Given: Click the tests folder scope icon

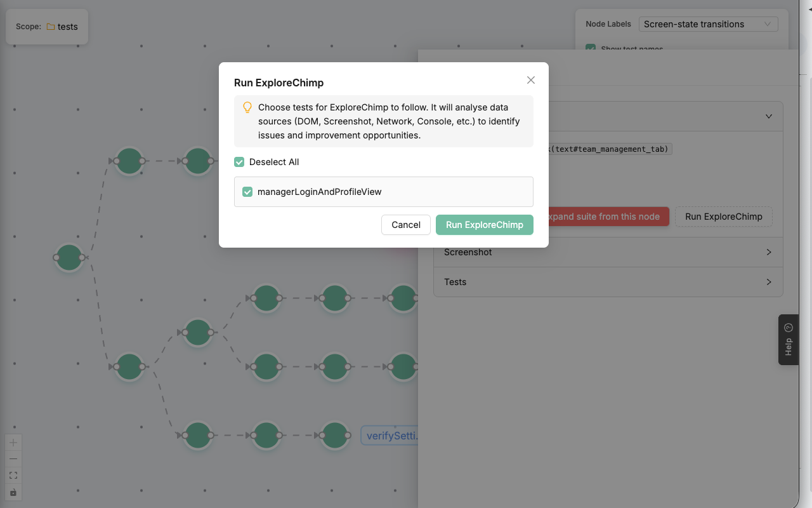Looking at the screenshot, I should pos(51,27).
